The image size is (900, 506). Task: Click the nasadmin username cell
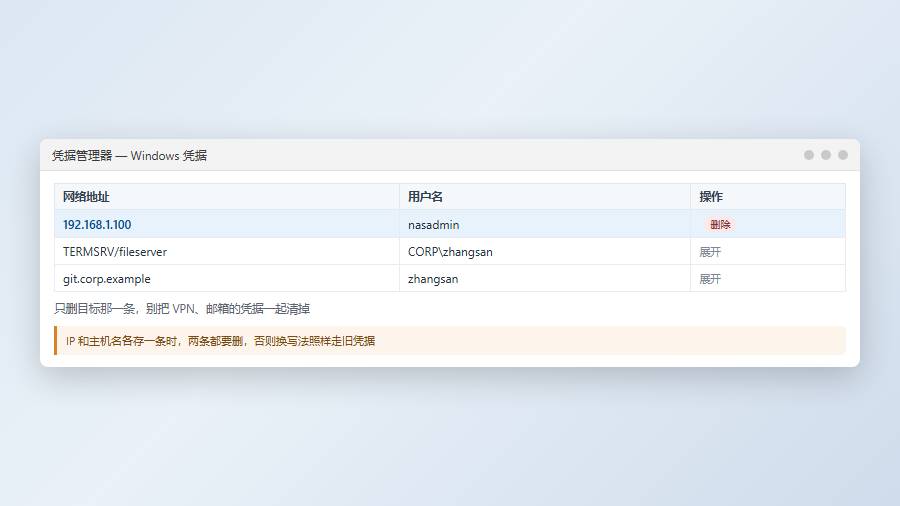pos(545,224)
